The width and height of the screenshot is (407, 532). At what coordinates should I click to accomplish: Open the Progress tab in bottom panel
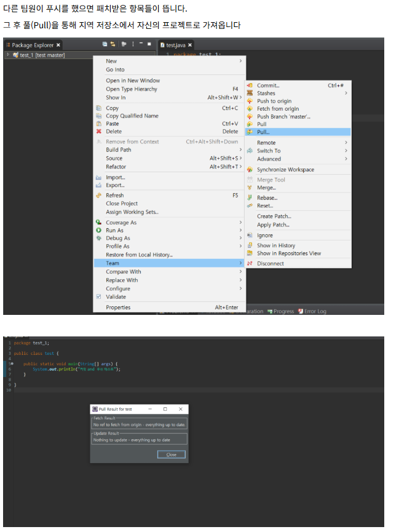tap(280, 311)
